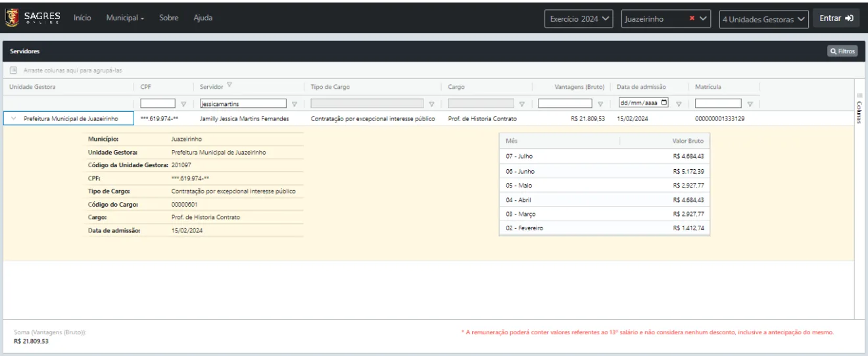The image size is (868, 356).
Task: Open CPF filter operator funnel
Action: pos(183,103)
